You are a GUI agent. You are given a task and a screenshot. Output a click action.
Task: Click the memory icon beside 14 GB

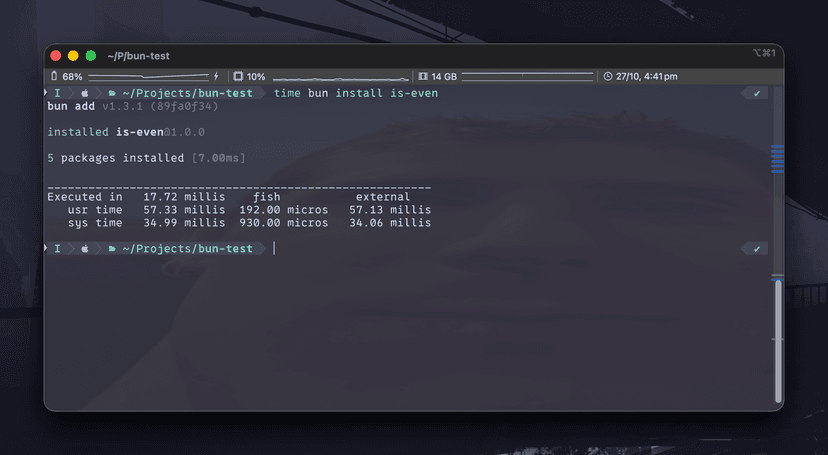423,77
